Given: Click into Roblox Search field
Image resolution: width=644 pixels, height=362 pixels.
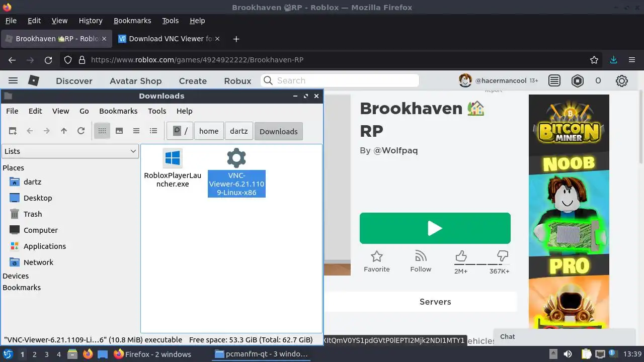Looking at the screenshot, I should click(x=340, y=80).
